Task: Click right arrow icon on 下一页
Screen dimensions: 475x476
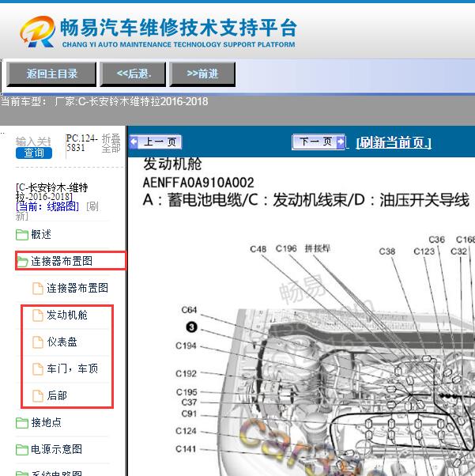Action: coord(341,142)
